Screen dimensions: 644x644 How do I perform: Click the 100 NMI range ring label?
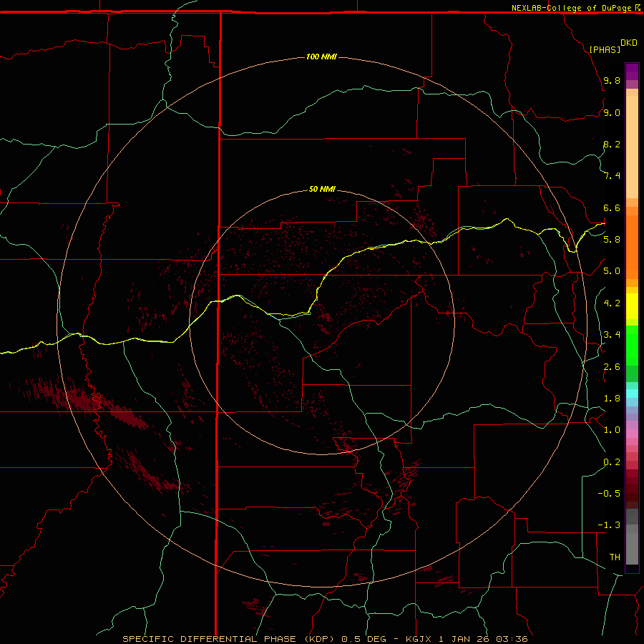[321, 57]
